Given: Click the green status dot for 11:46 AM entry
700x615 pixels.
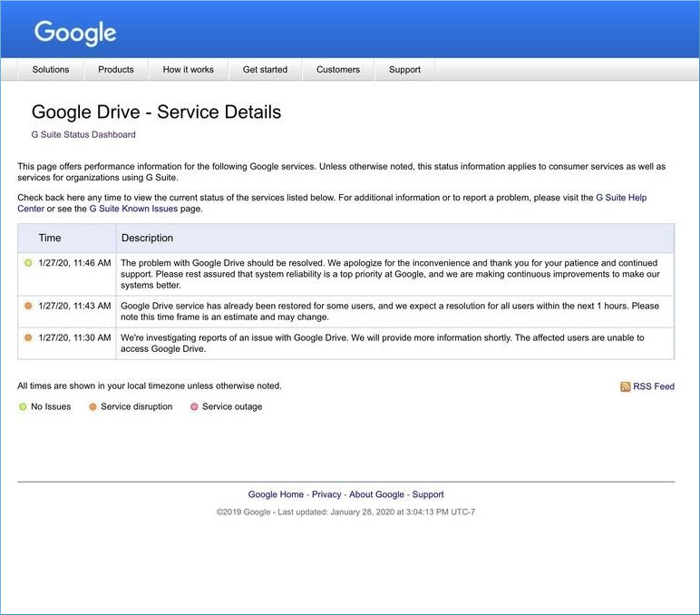Looking at the screenshot, I should pos(28,263).
